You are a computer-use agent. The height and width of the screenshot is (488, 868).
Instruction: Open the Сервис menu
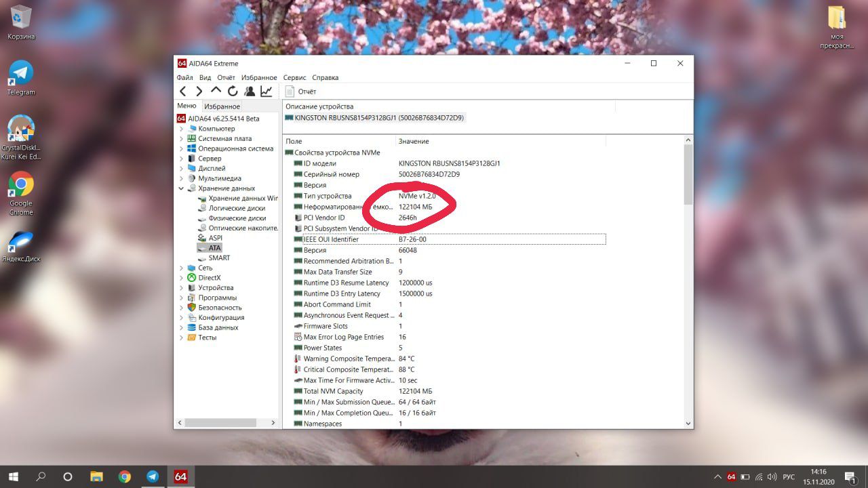(294, 77)
